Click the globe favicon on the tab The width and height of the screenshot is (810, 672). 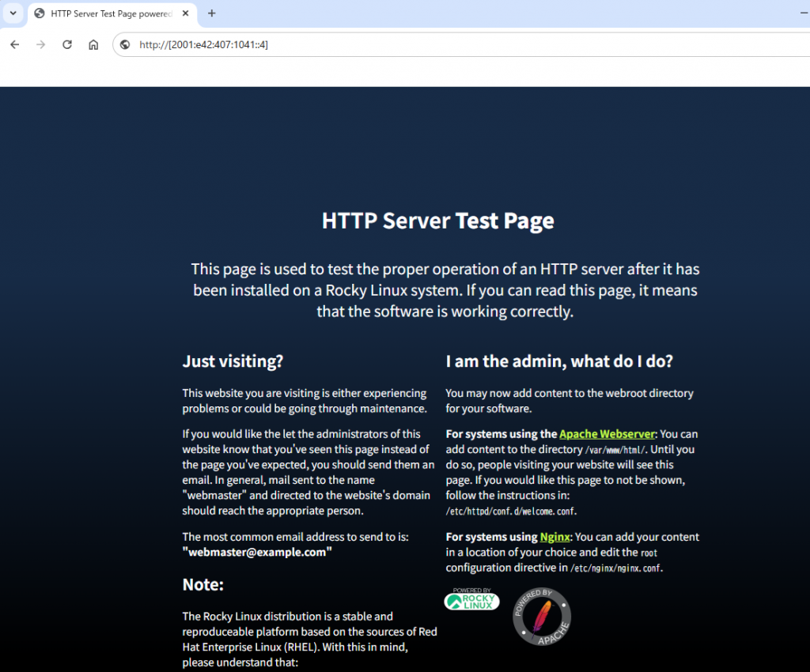pos(40,13)
